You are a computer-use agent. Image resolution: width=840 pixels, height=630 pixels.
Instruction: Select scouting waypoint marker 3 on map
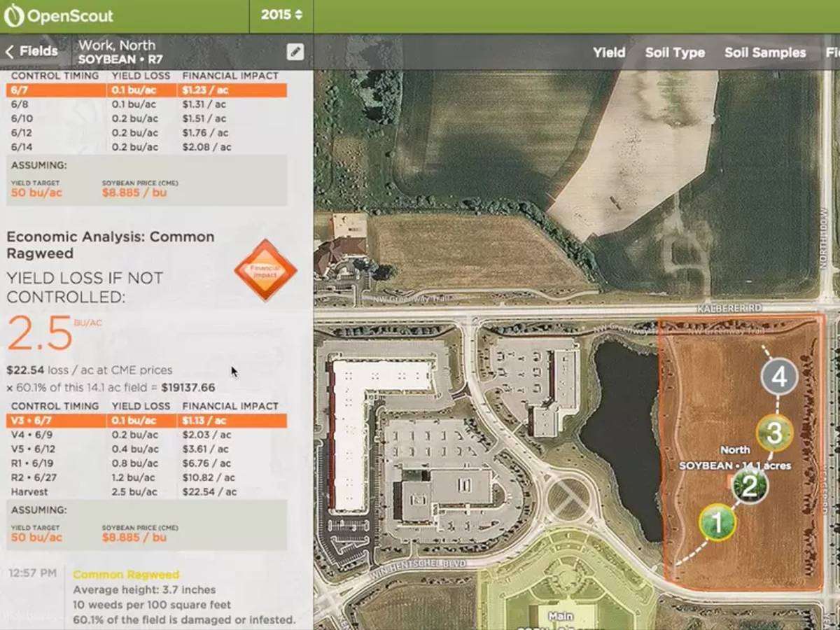coord(773,433)
